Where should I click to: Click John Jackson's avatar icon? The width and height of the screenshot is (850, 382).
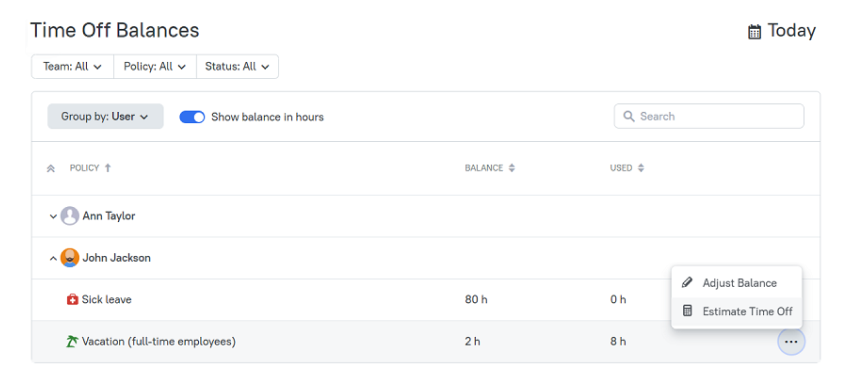(70, 258)
